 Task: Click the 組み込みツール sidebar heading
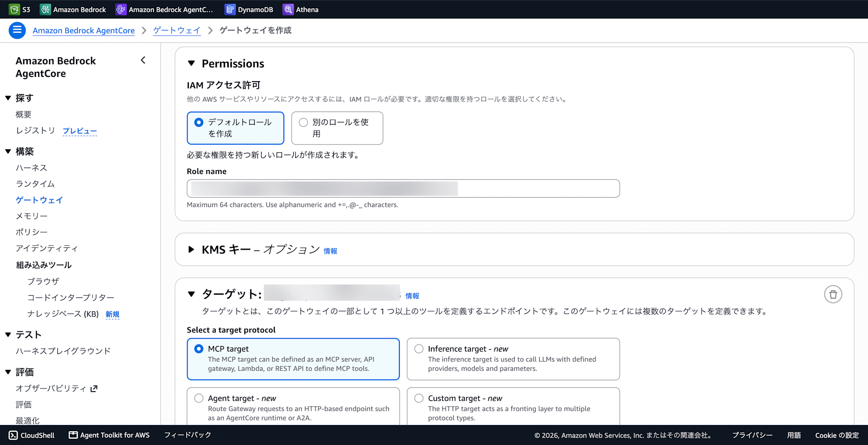click(x=44, y=265)
